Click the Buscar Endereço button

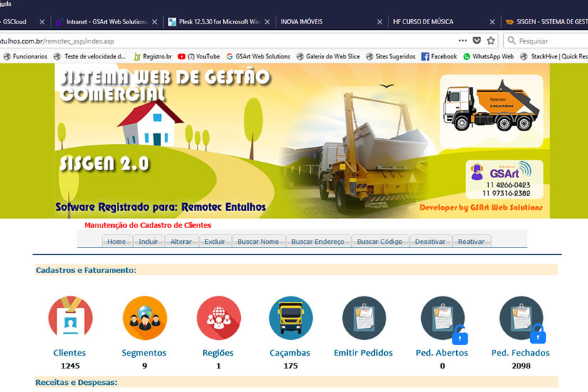[318, 242]
